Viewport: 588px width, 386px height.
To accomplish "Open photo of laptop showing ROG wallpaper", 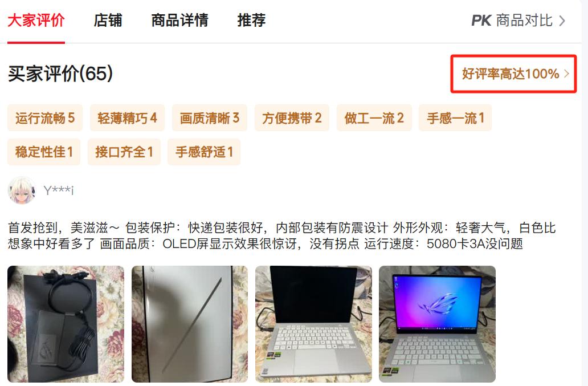I will [x=437, y=324].
